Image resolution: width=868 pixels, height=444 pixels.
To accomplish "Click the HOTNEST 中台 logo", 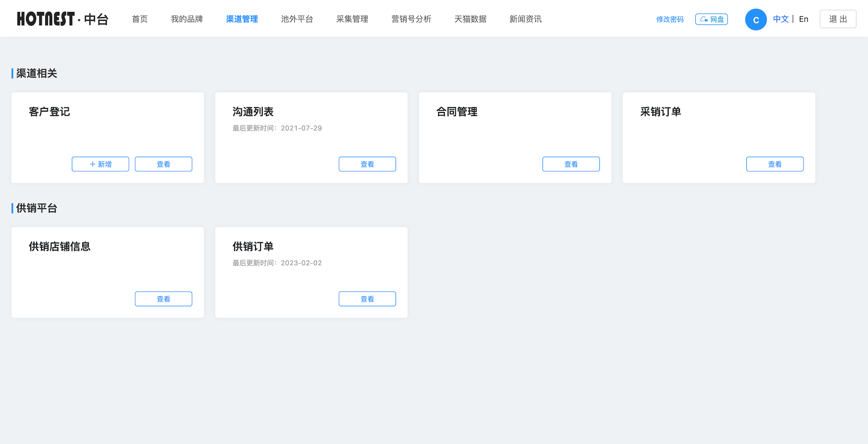I will point(62,19).
